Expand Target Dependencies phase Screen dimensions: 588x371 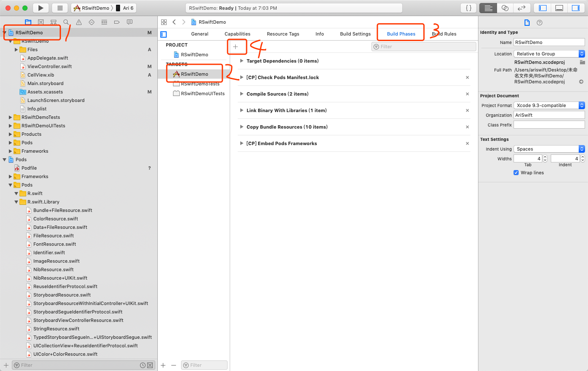tap(242, 61)
